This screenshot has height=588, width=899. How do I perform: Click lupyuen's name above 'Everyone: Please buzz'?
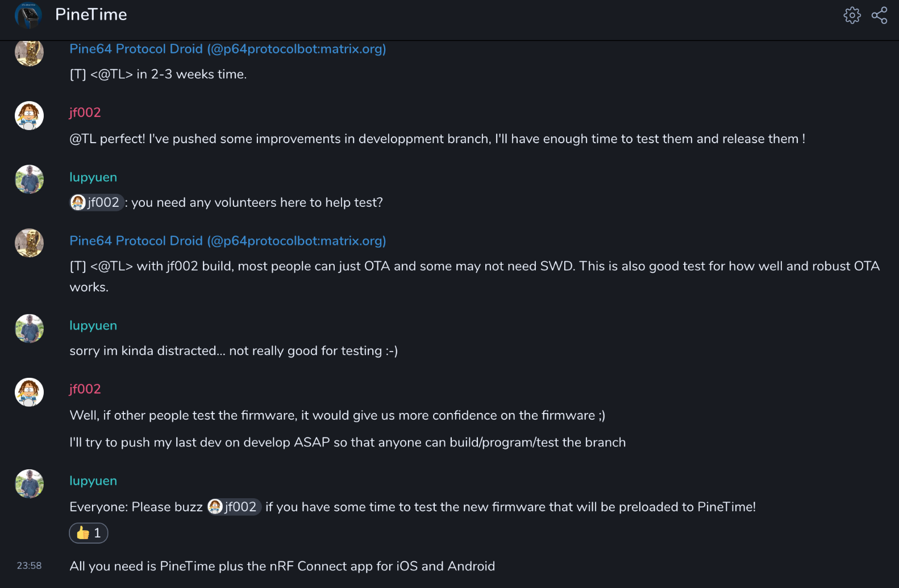point(93,481)
